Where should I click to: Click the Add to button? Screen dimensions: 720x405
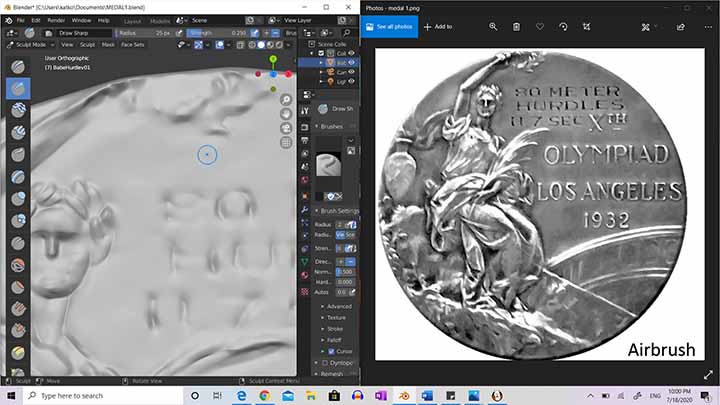[x=438, y=27]
